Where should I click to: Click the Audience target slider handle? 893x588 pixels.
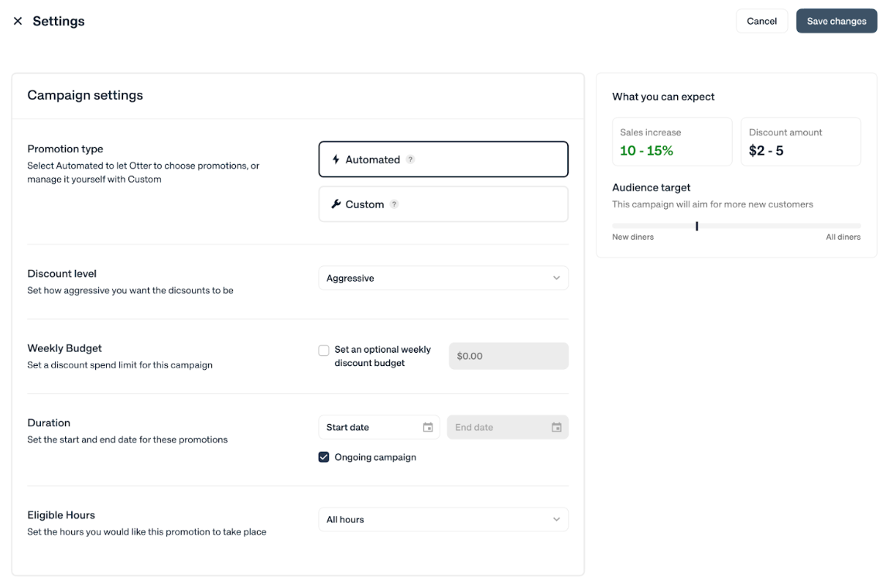696,226
